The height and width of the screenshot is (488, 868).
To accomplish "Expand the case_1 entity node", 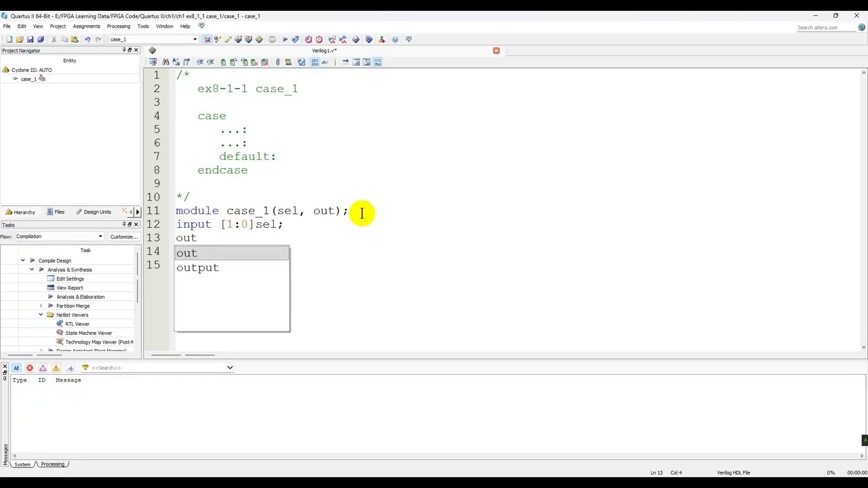I will [15, 79].
